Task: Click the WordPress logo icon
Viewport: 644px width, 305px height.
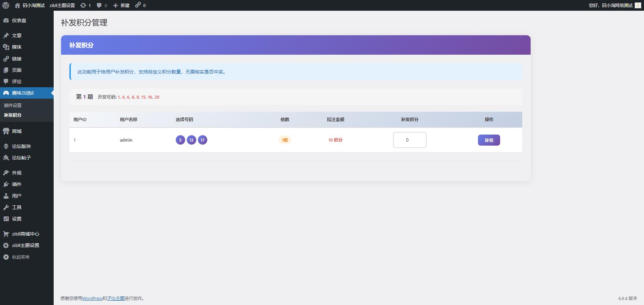Action: pyautogui.click(x=6, y=5)
